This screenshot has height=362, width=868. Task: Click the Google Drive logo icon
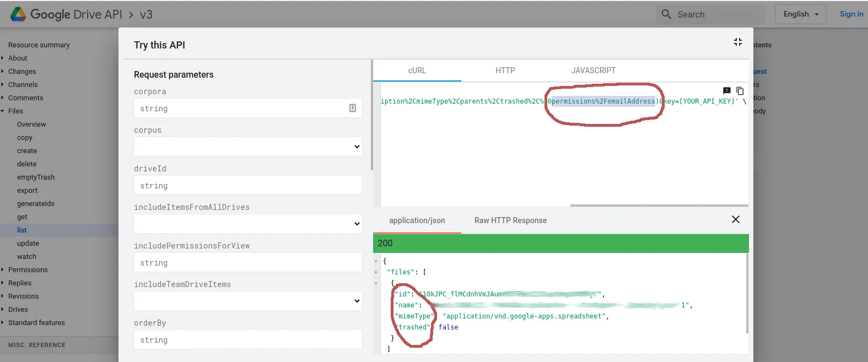tap(18, 14)
